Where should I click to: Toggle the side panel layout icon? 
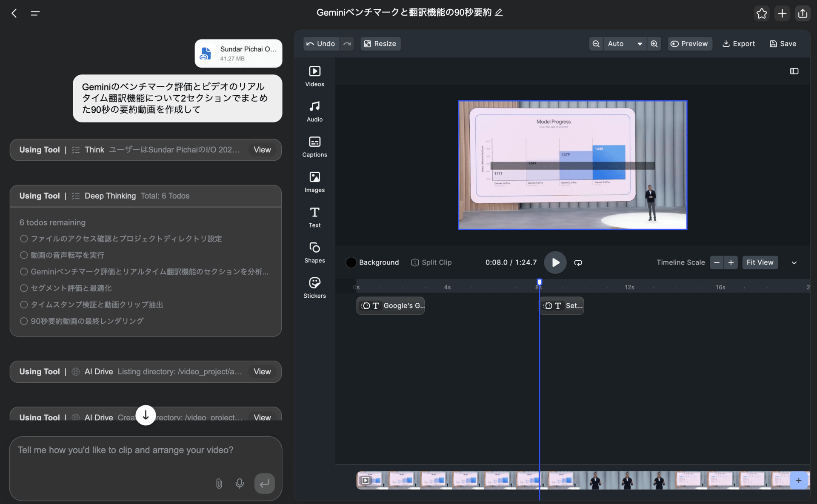click(794, 71)
